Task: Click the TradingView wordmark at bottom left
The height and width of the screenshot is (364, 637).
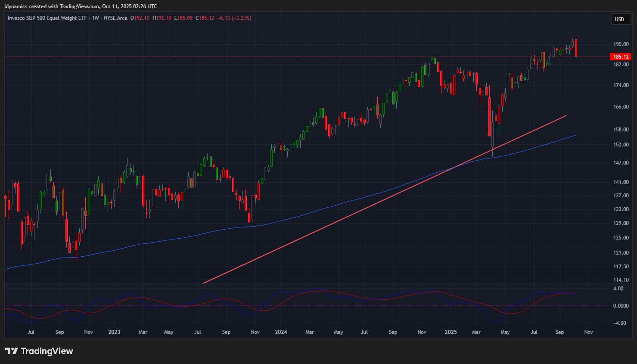Action: pos(47,351)
